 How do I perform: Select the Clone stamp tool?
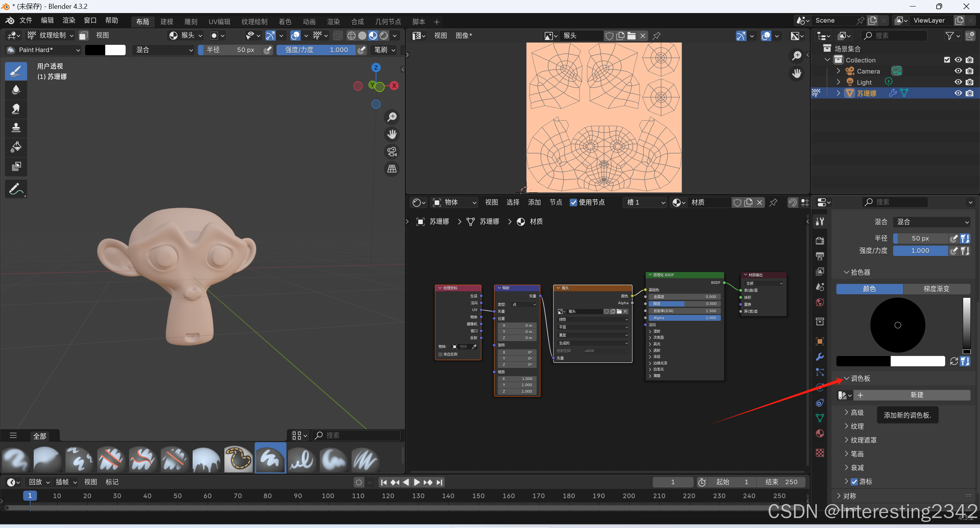tap(16, 128)
